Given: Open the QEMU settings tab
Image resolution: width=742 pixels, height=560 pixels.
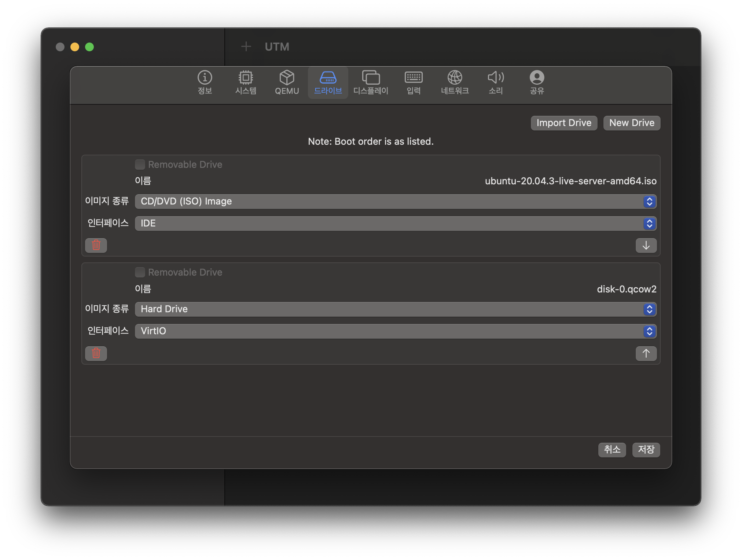Looking at the screenshot, I should tap(287, 82).
